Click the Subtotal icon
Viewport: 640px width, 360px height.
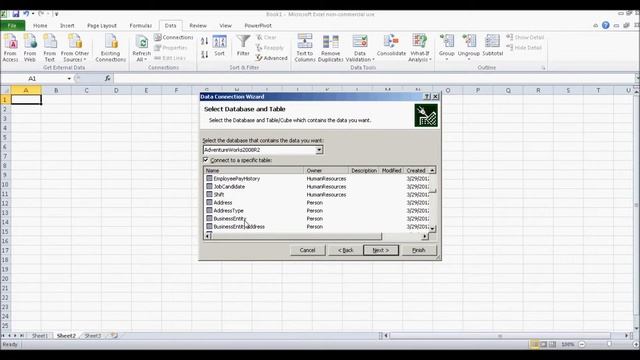pyautogui.click(x=493, y=46)
